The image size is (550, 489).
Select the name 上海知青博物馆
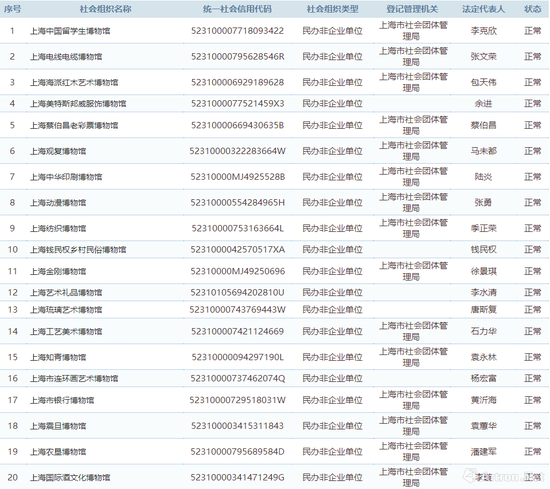(x=58, y=357)
